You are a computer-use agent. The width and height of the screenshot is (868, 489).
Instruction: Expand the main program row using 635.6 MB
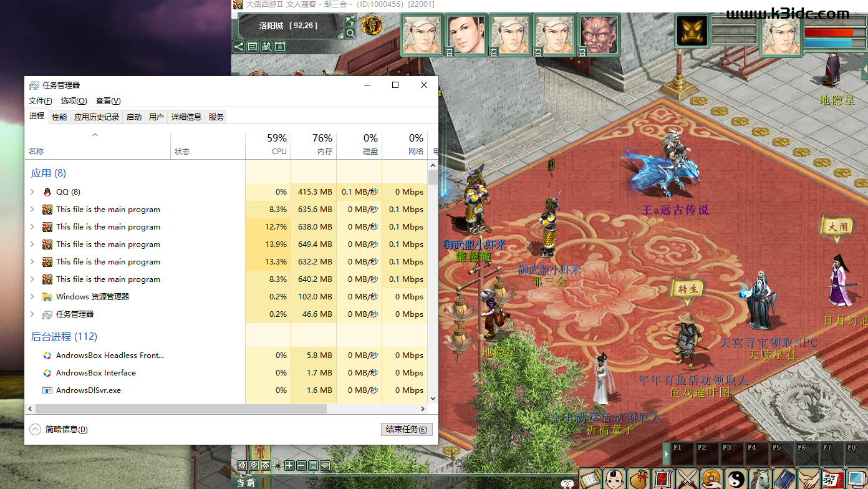point(32,210)
